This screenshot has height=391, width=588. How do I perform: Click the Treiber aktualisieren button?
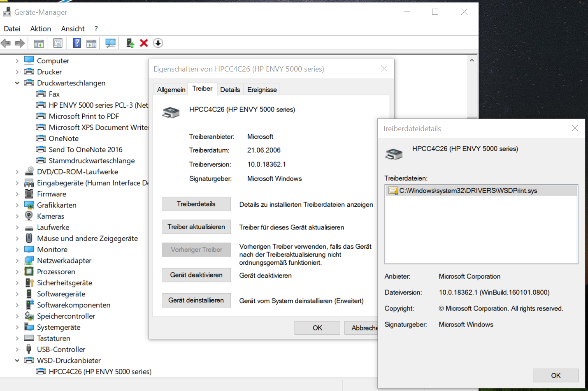point(196,227)
